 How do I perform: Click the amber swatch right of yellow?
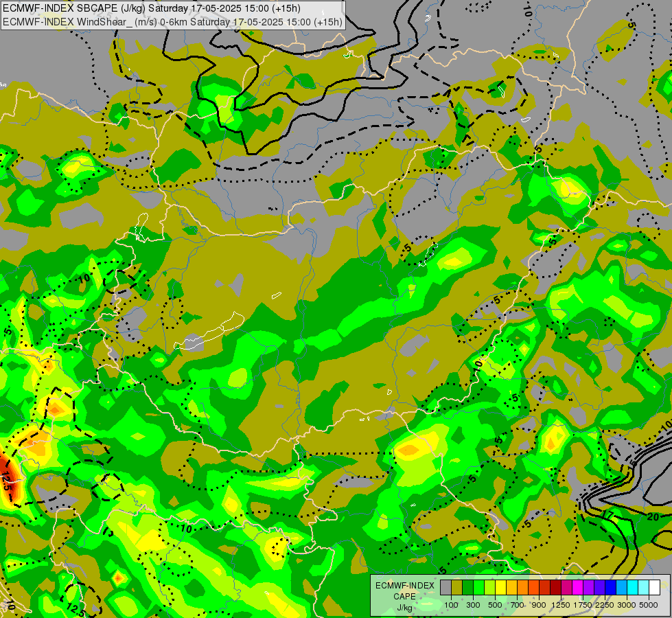point(511,587)
